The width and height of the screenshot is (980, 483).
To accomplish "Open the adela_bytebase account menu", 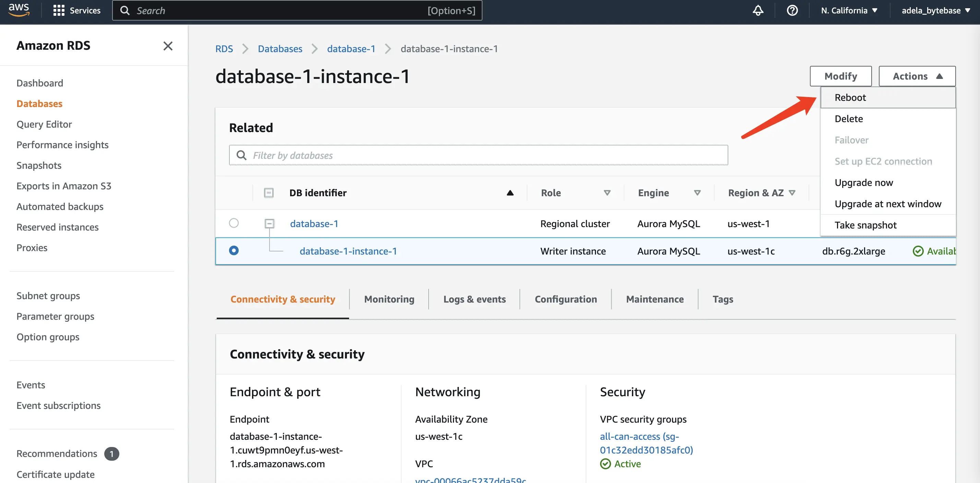I will (936, 10).
